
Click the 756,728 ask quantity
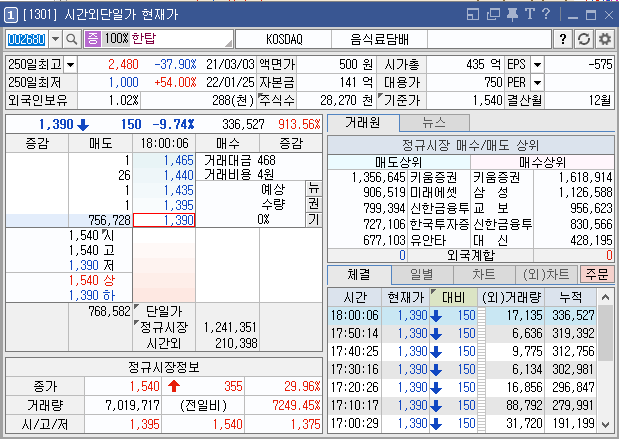click(x=109, y=220)
